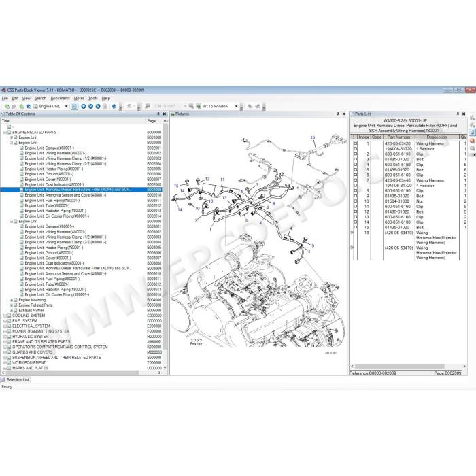Open the File menu
Image resolution: width=476 pixels, height=476 pixels.
(x=5, y=99)
